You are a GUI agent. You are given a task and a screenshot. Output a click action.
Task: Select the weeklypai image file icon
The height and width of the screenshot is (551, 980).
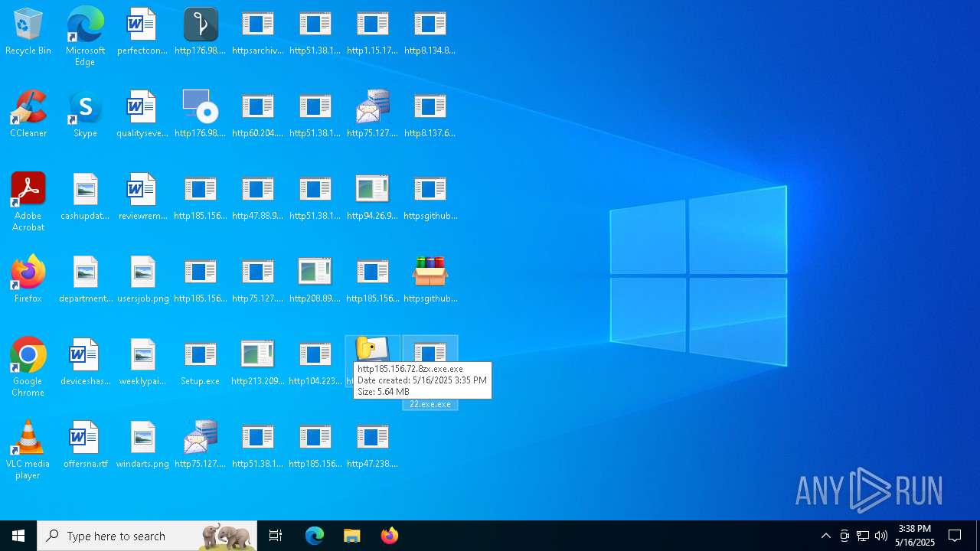tap(142, 363)
